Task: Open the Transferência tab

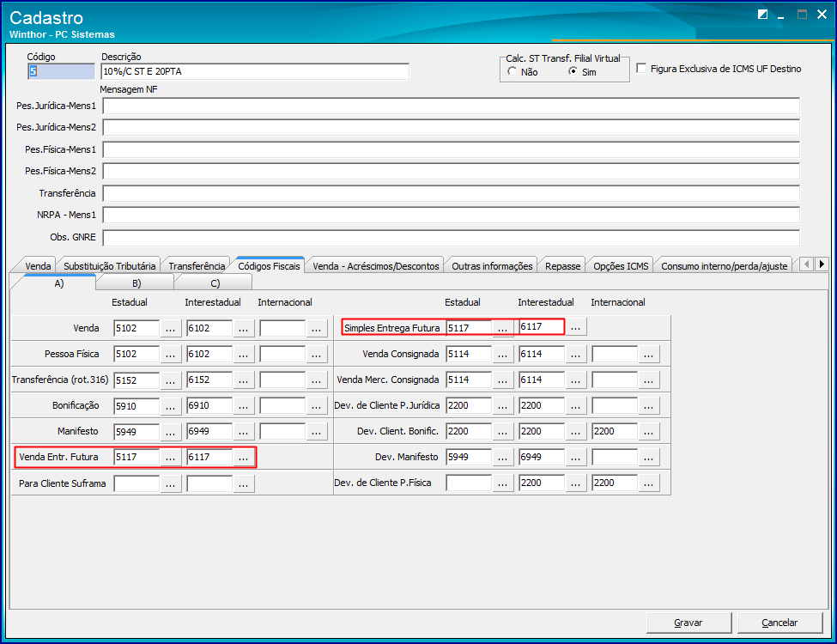Action: [x=197, y=266]
